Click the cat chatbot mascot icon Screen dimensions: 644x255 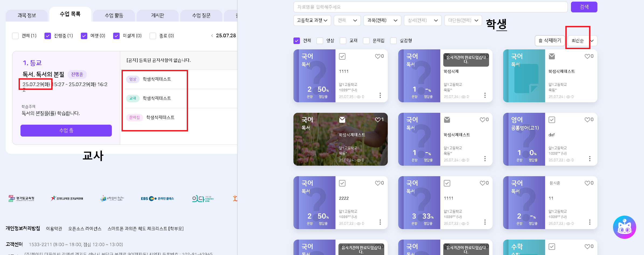(624, 227)
